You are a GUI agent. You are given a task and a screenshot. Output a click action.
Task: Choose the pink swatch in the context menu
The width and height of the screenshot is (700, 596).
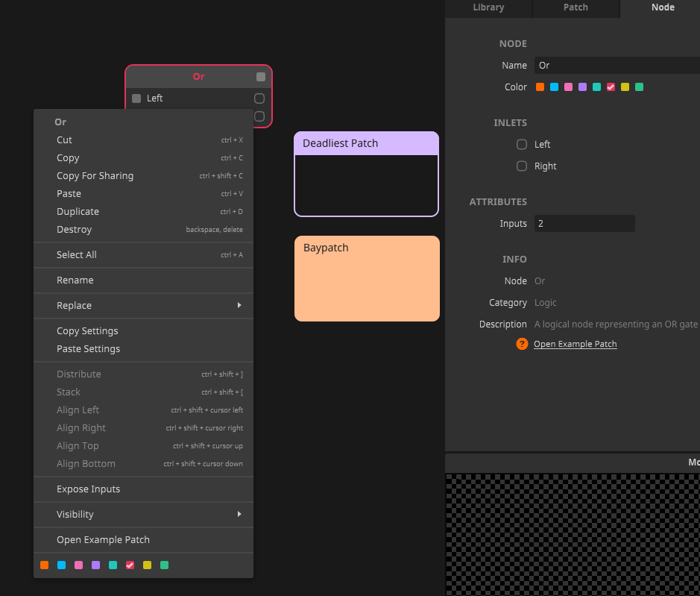click(x=78, y=565)
